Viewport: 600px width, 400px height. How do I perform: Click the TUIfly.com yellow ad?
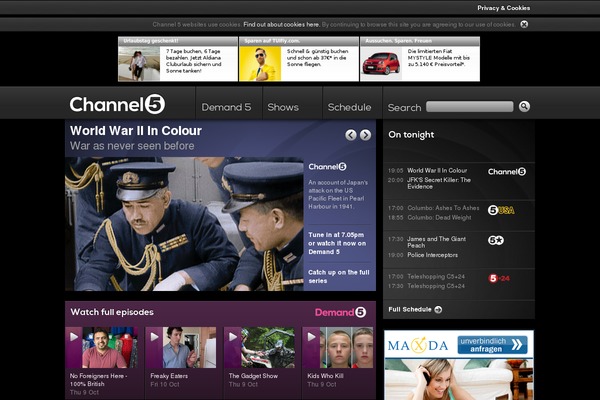[x=299, y=59]
